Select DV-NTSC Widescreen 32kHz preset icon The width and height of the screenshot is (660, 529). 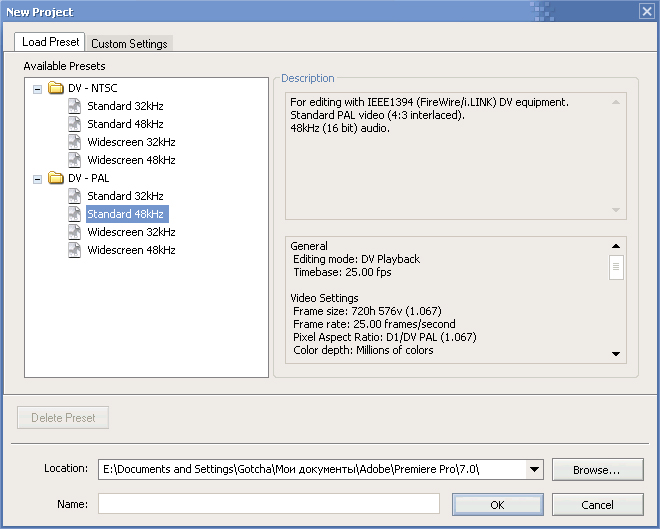(75, 142)
